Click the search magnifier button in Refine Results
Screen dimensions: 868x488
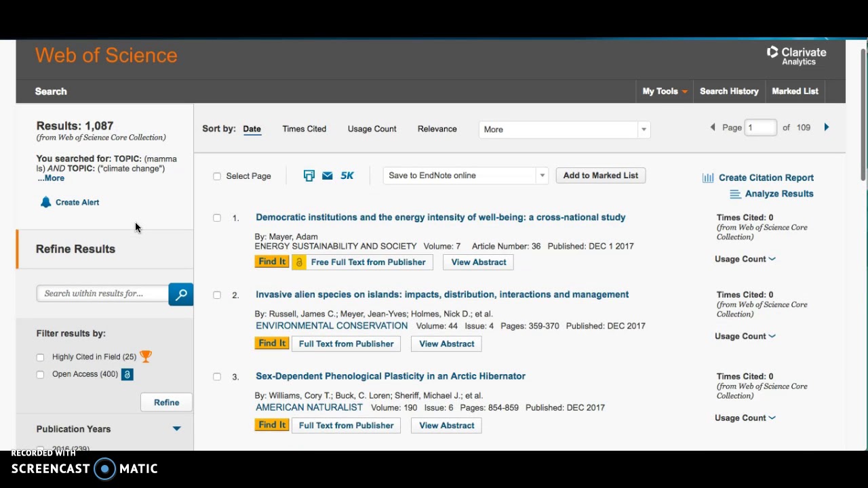click(x=181, y=294)
